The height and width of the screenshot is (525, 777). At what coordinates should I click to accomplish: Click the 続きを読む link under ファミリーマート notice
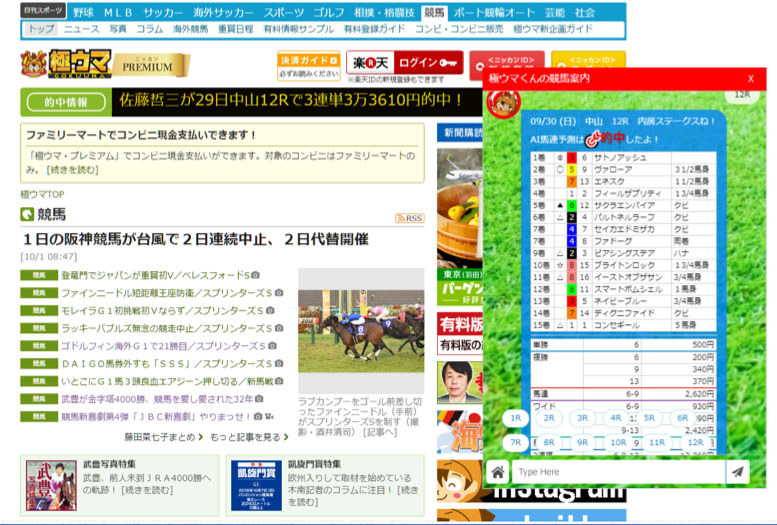pyautogui.click(x=72, y=170)
